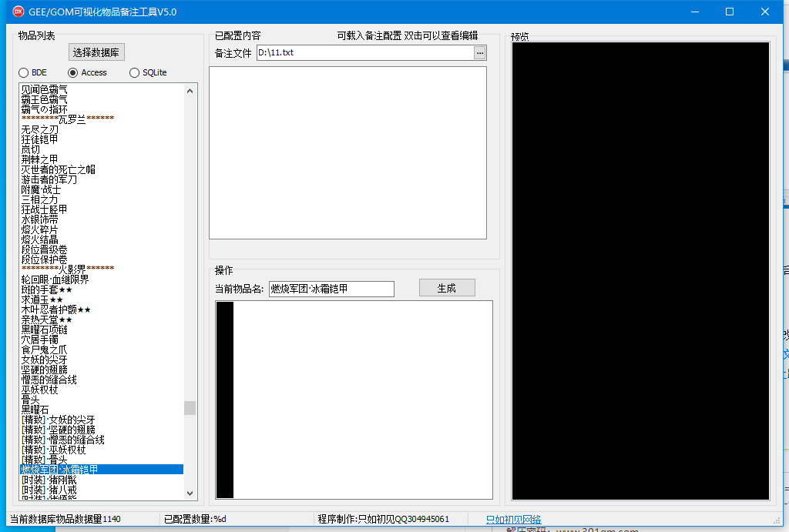Focus the 备注文件 path field
This screenshot has height=532, width=789.
pyautogui.click(x=365, y=53)
